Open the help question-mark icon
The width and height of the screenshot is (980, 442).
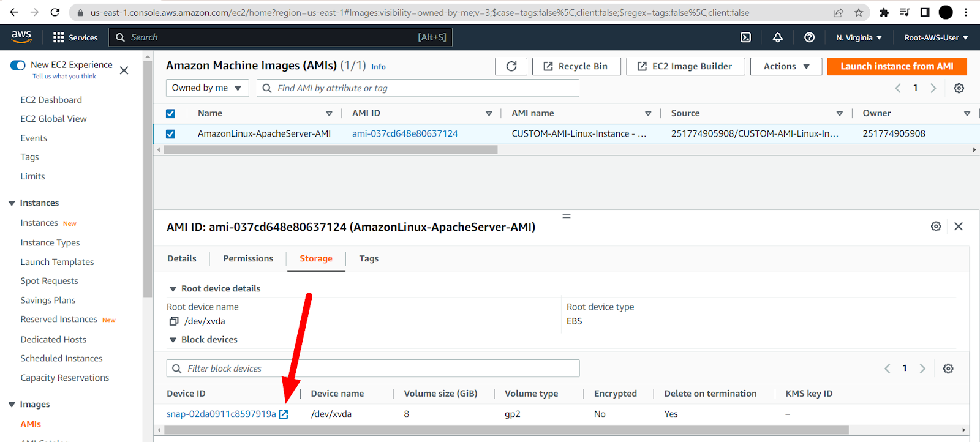coord(809,37)
